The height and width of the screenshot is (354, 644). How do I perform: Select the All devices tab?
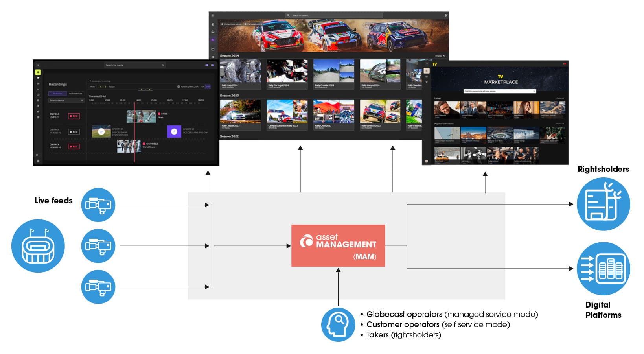pos(57,94)
